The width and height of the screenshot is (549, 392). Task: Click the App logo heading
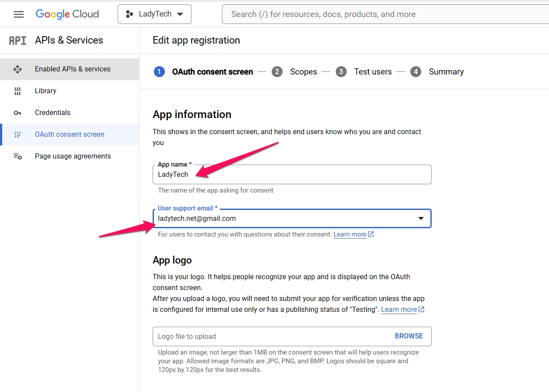[x=172, y=260]
